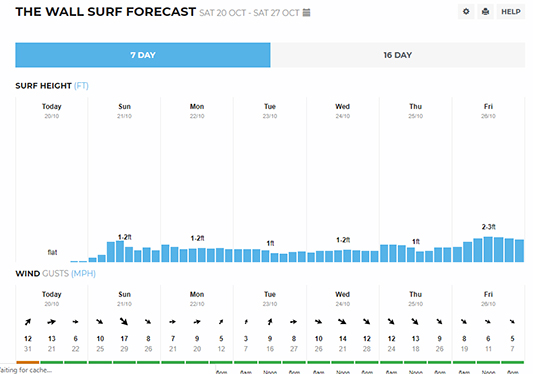Switch to the 7 DAY tab
Image resolution: width=533 pixels, height=374 pixels.
(x=143, y=55)
